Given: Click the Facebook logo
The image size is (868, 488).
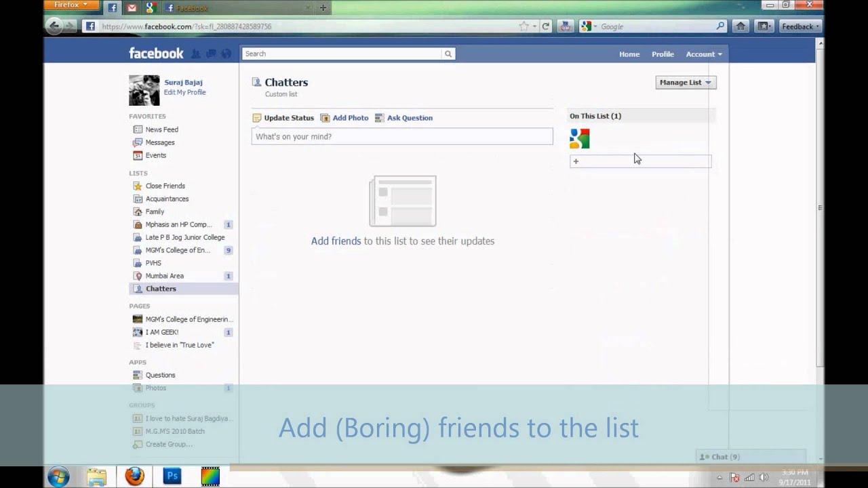Looking at the screenshot, I should point(156,54).
